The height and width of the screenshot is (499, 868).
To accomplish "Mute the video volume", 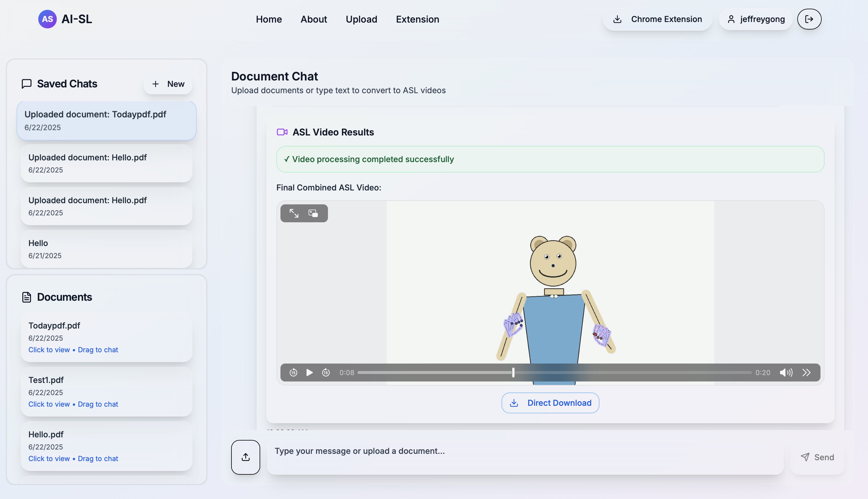I will (x=786, y=373).
